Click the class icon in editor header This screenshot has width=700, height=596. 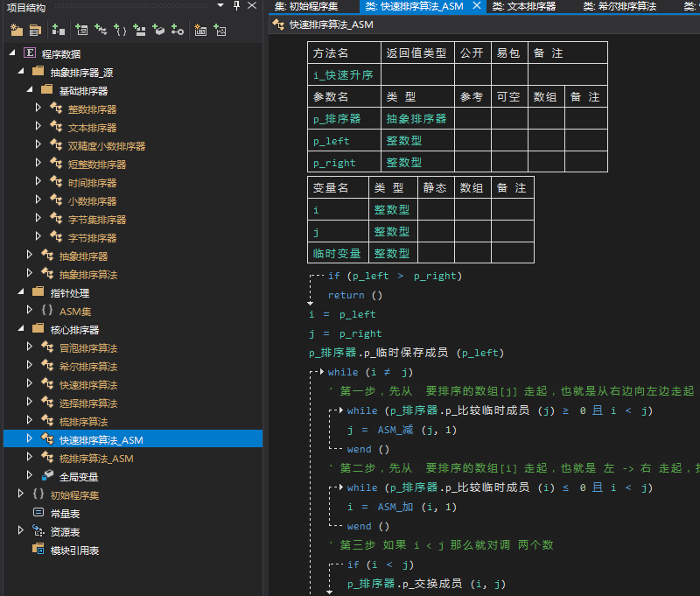coord(278,25)
